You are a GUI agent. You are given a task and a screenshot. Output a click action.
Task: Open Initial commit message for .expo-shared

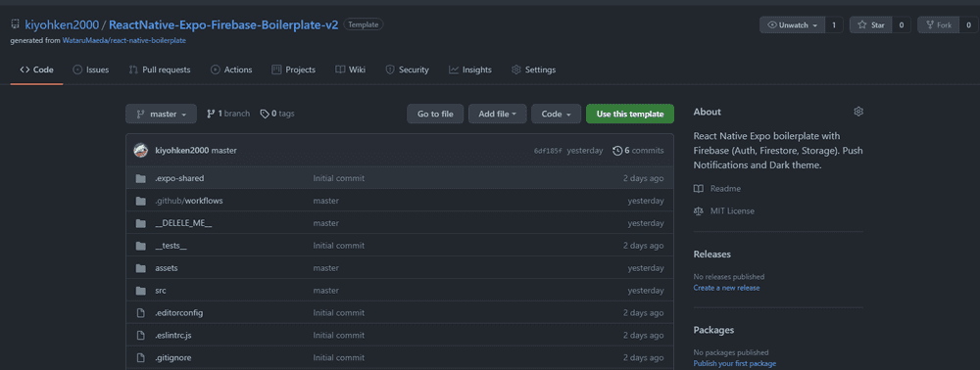click(x=339, y=178)
